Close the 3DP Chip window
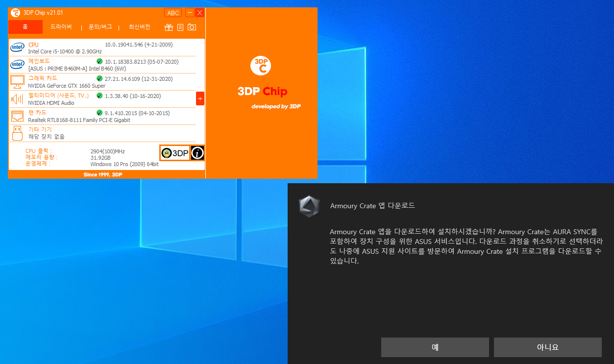 click(x=199, y=13)
